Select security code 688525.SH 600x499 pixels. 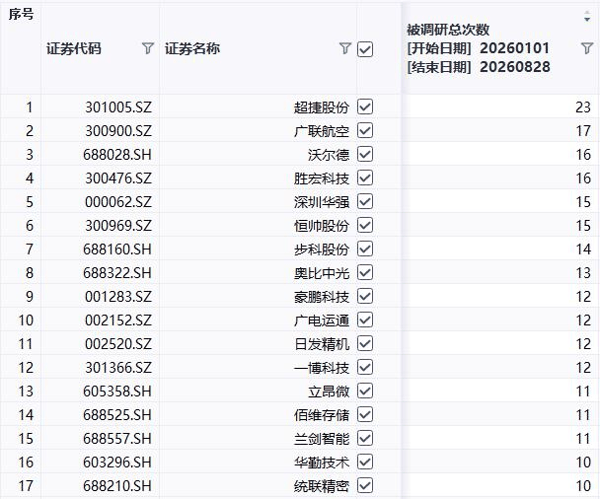117,415
